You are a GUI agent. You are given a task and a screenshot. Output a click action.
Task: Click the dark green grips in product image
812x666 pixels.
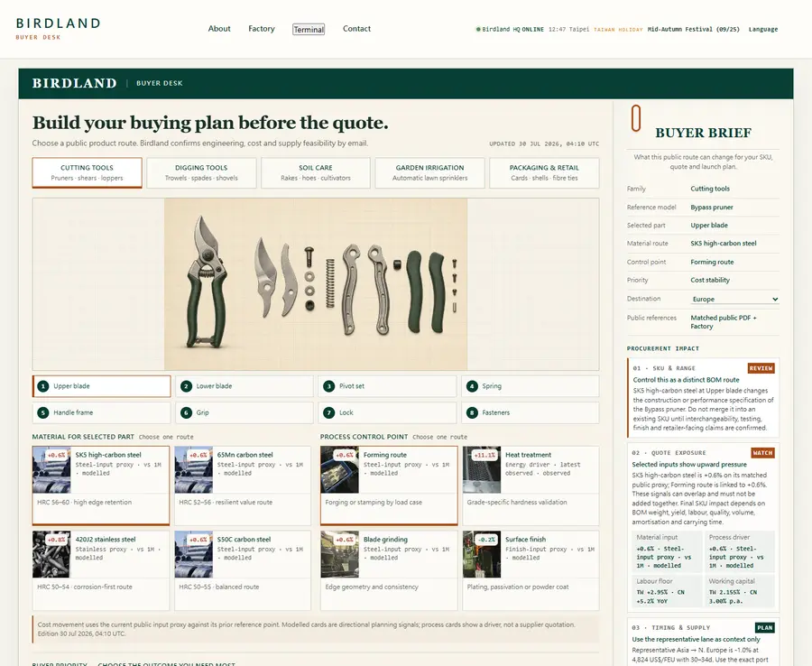[x=427, y=291]
